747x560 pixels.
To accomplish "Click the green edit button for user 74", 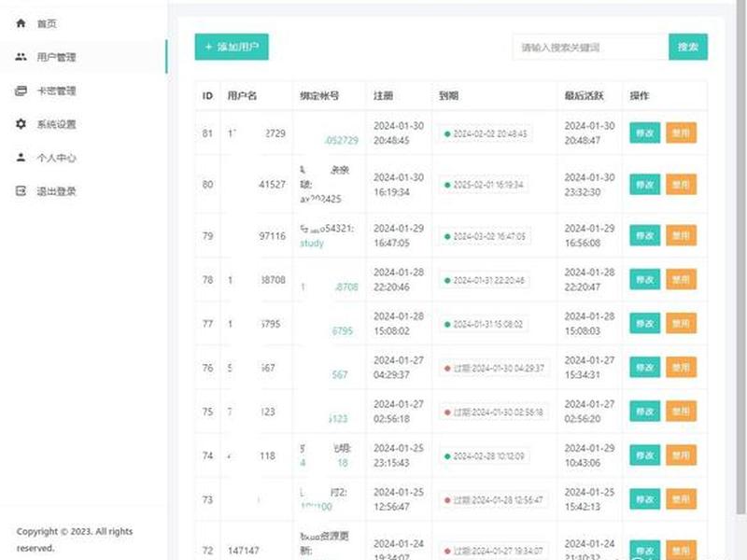I will click(644, 455).
